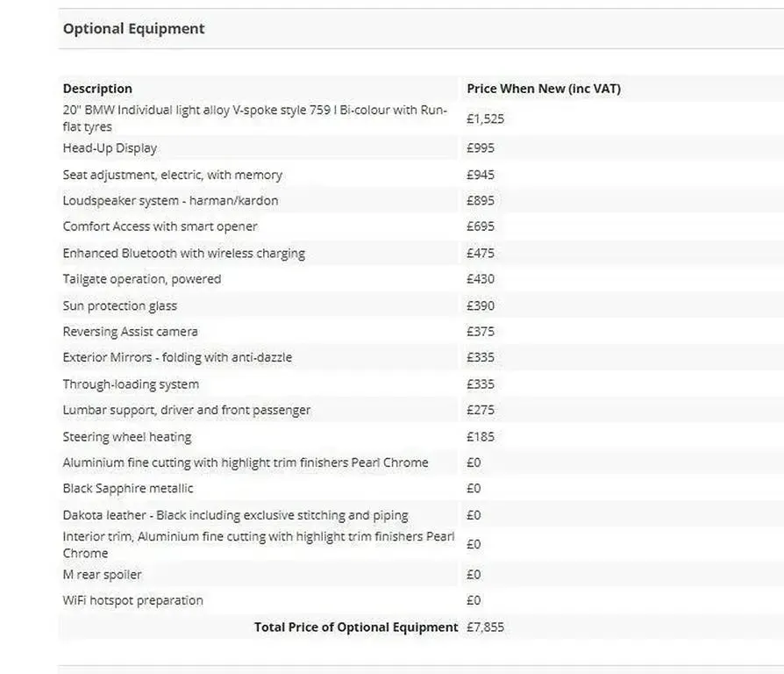Click the Price When New column header

pos(544,89)
